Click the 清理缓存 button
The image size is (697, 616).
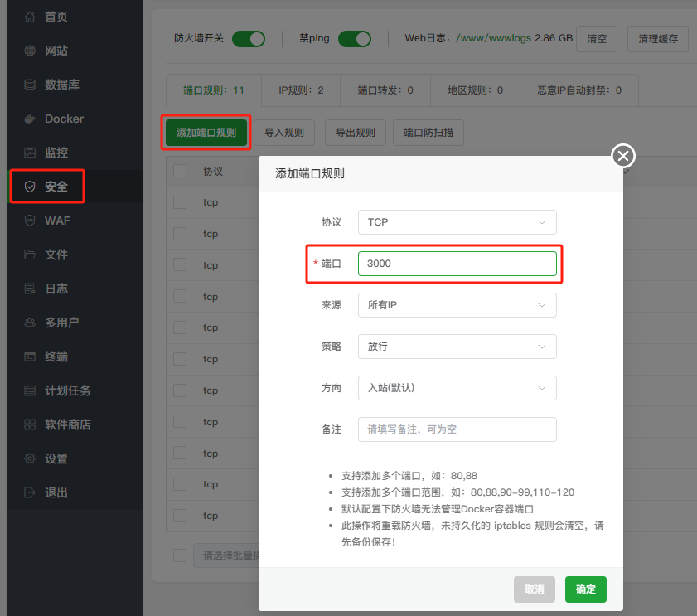(x=658, y=39)
